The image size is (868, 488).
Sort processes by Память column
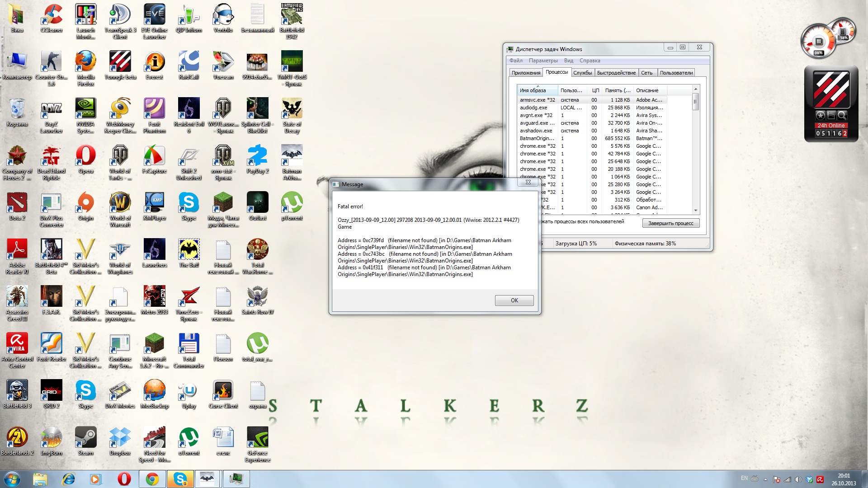[x=618, y=90]
